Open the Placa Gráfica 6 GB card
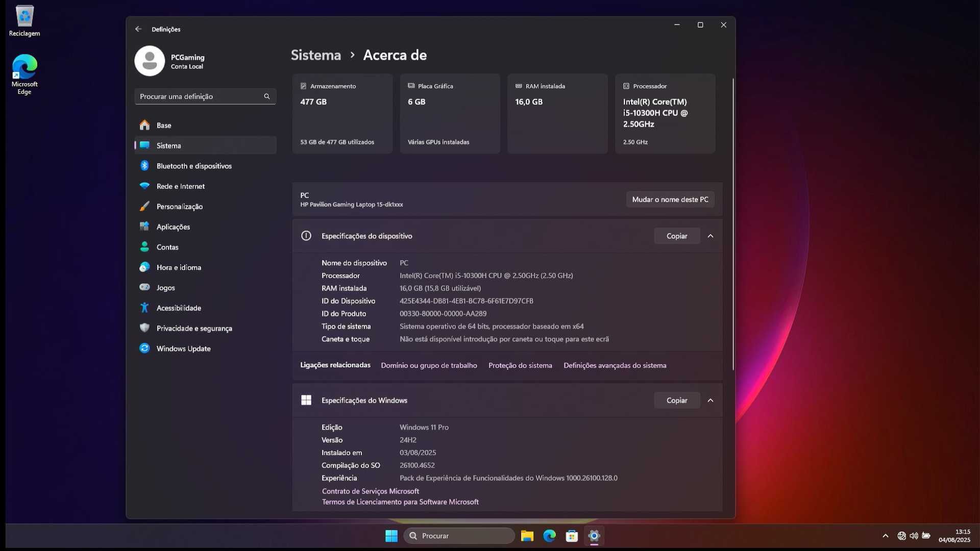Screen dimensions: 980x551 pos(450,114)
